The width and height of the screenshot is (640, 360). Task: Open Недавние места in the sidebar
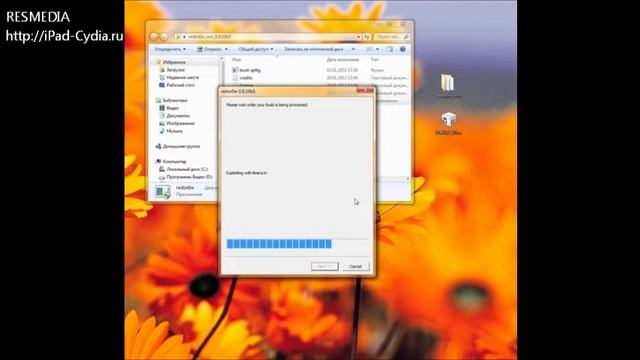point(182,78)
